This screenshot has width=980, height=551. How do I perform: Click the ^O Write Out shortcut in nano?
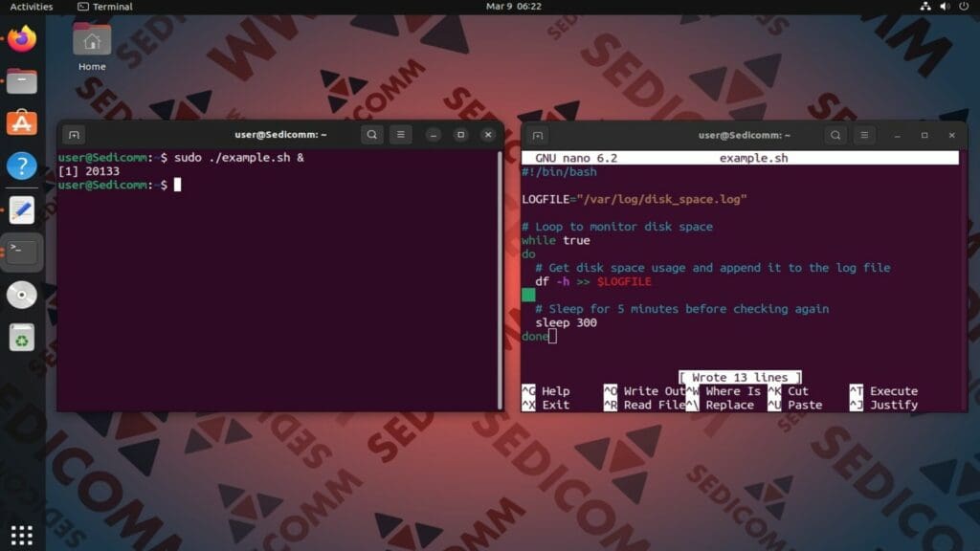point(644,391)
